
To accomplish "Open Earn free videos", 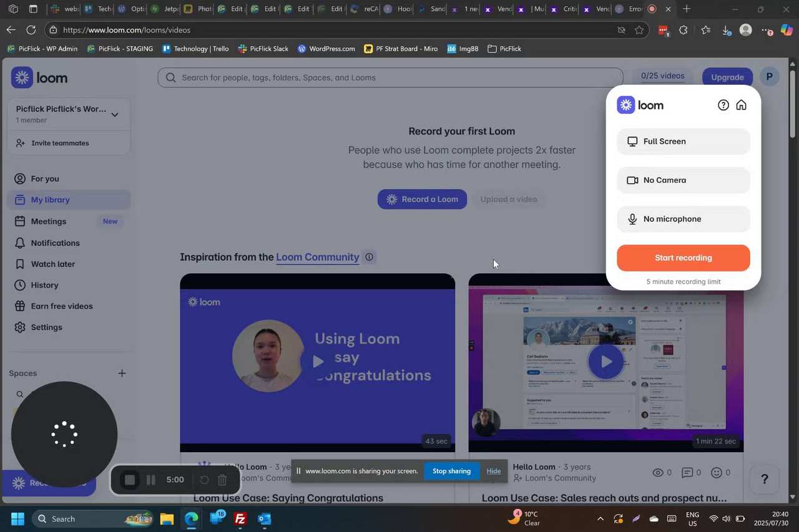I will pyautogui.click(x=69, y=306).
